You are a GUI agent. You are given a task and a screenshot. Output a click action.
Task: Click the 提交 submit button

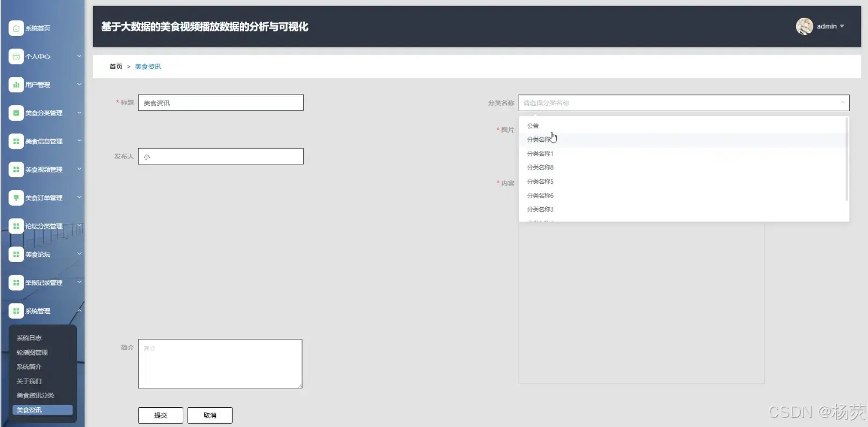point(161,415)
